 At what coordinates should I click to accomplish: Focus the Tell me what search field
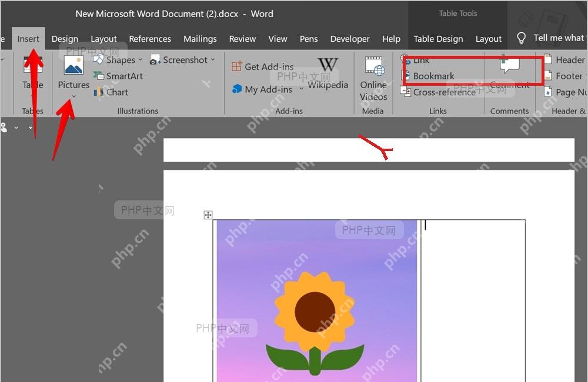559,38
